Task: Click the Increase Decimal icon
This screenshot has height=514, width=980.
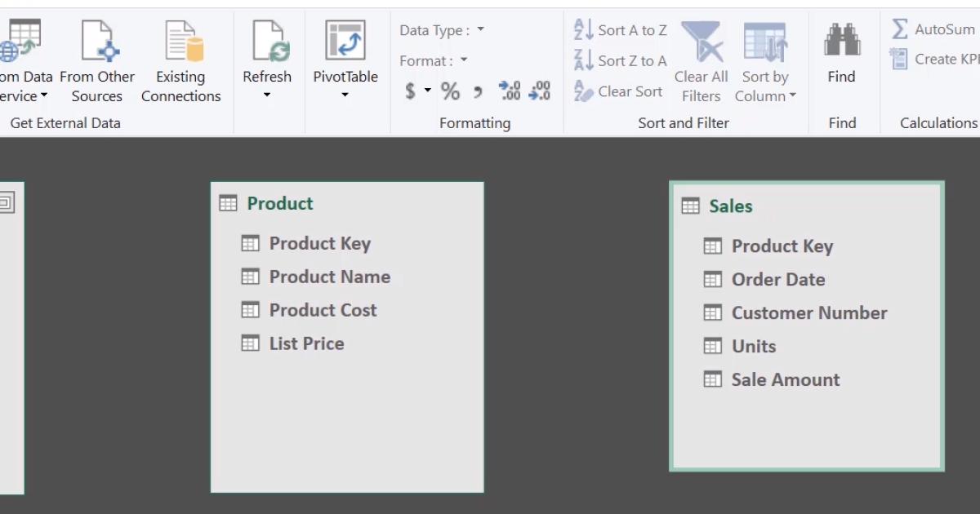Action: [510, 91]
